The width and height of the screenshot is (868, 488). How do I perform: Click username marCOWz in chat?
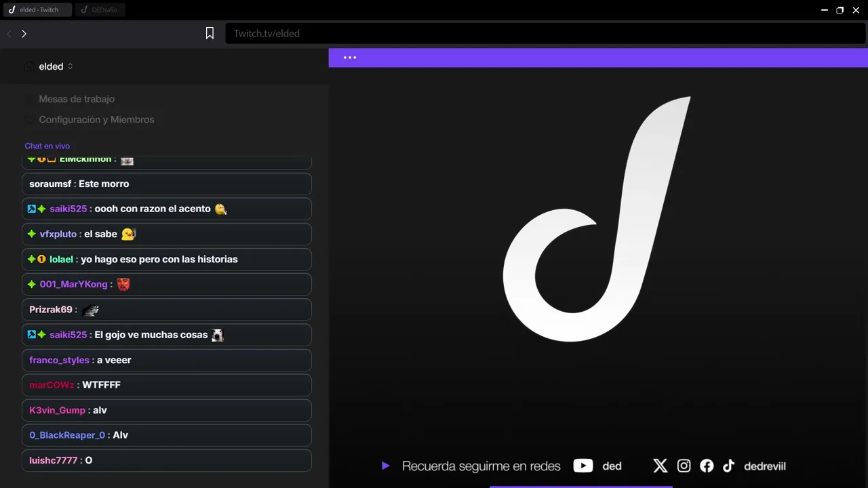[x=52, y=385]
